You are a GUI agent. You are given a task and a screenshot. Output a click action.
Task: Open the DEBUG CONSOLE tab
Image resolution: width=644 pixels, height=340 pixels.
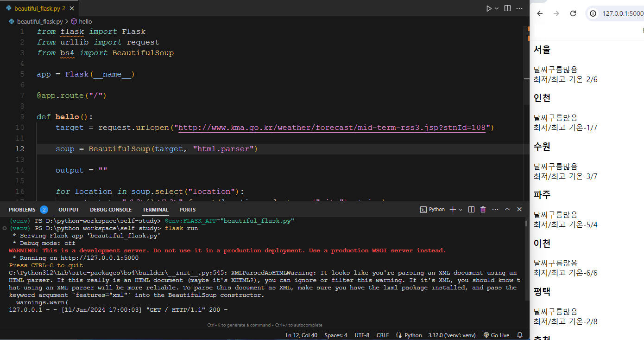tap(111, 210)
